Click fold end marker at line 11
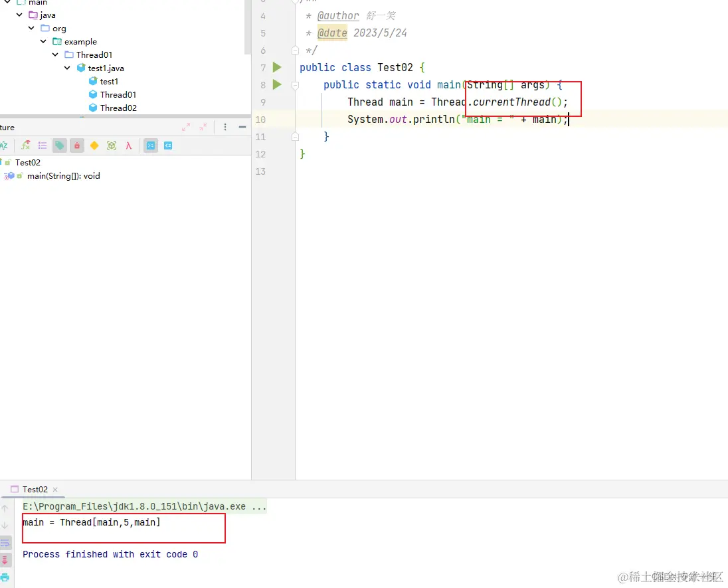Viewport: 728px width, 588px height. [x=295, y=137]
